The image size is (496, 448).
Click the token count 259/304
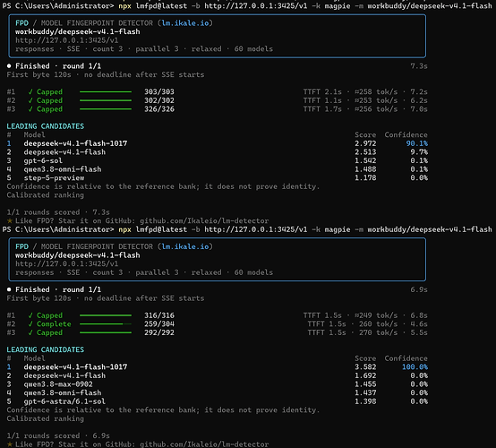[159, 323]
